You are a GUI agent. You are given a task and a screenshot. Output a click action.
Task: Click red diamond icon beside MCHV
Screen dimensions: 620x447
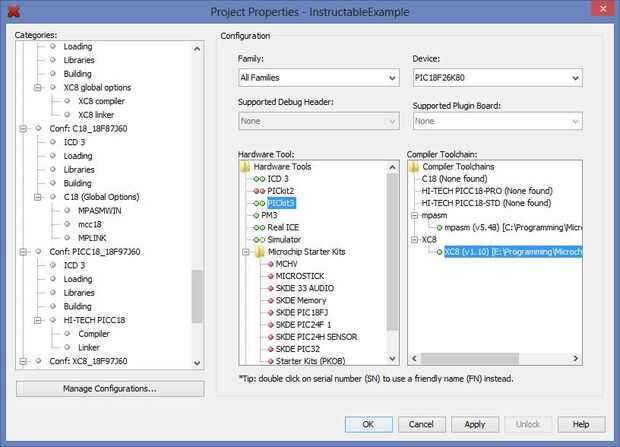[x=270, y=264]
